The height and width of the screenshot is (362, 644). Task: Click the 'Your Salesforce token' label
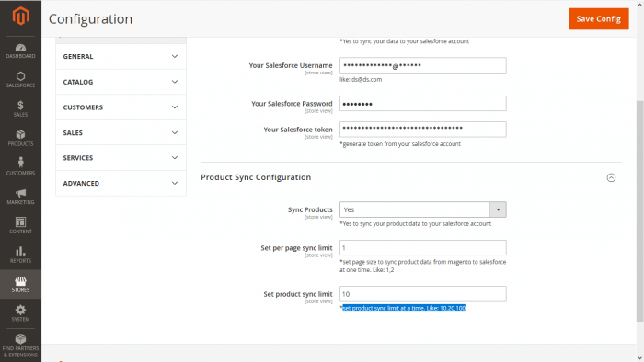point(298,130)
